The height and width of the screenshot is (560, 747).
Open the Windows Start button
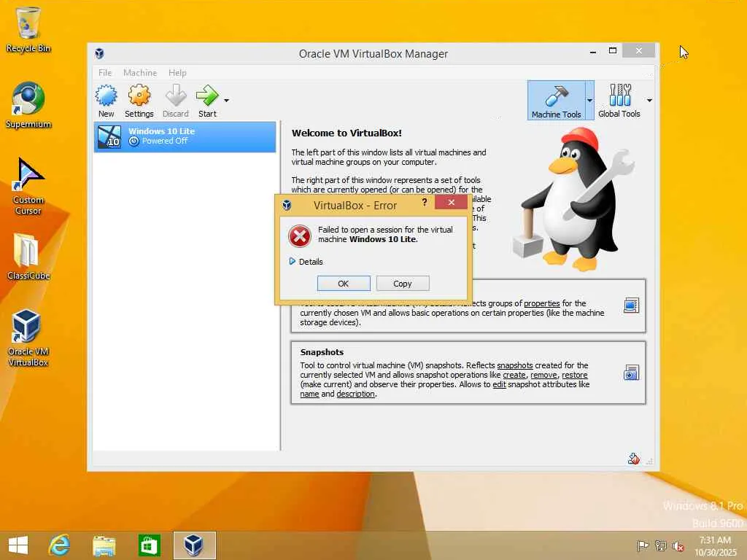pos(18,545)
